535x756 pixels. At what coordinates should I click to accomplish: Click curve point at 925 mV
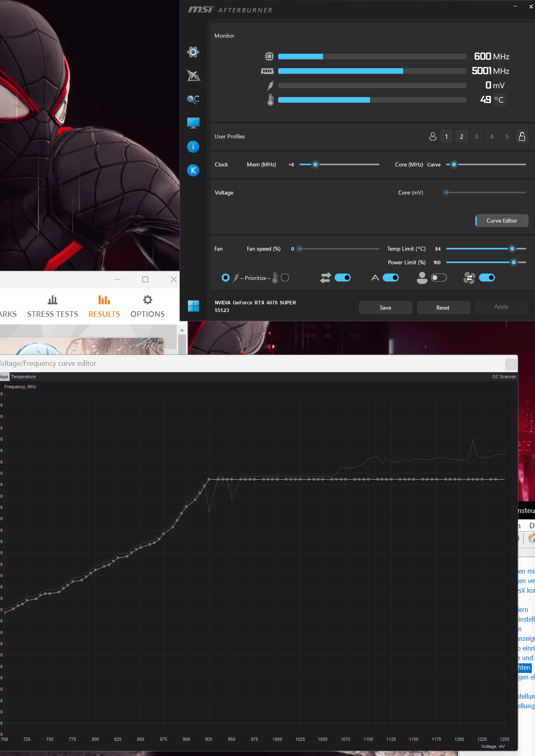pyautogui.click(x=209, y=479)
